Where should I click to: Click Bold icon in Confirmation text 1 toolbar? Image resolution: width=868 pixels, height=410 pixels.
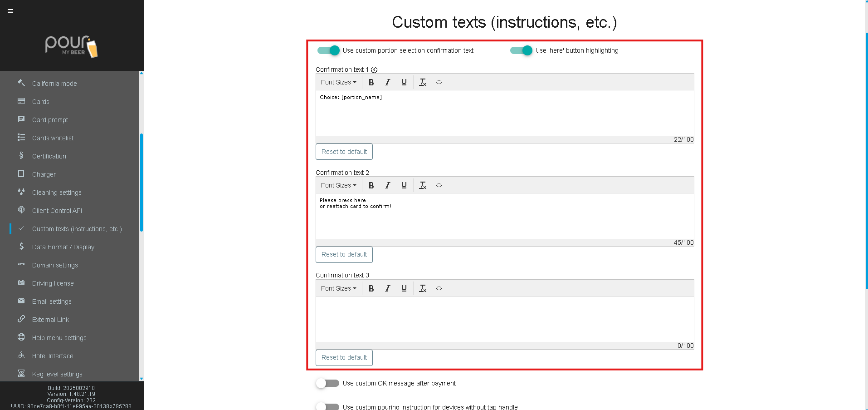[371, 82]
